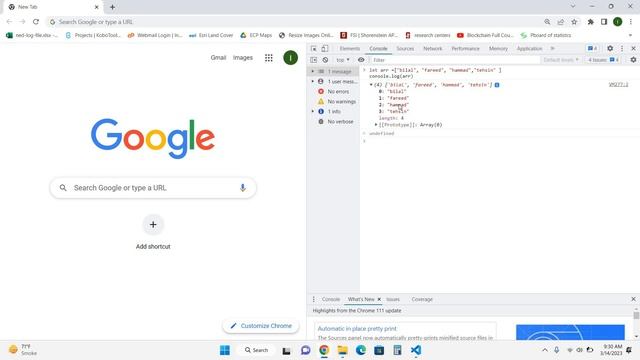Open console settings gear icon

tap(633, 60)
